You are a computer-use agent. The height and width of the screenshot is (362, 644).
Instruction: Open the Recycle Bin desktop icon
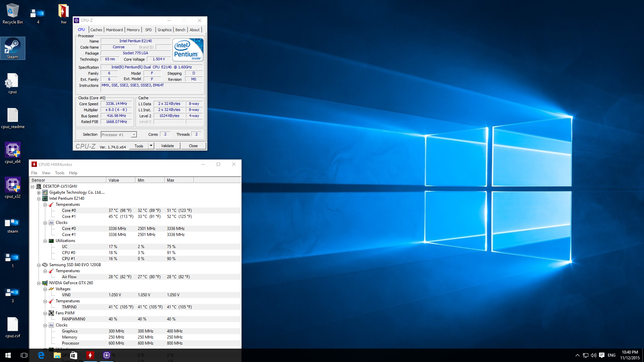(x=13, y=13)
